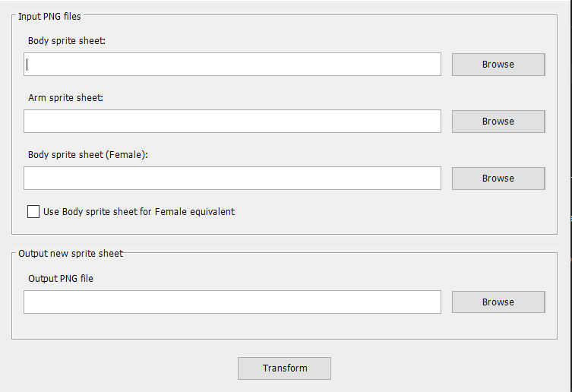This screenshot has width=572, height=392.
Task: Select the Body sprite sheet (Female) text box
Action: click(232, 179)
